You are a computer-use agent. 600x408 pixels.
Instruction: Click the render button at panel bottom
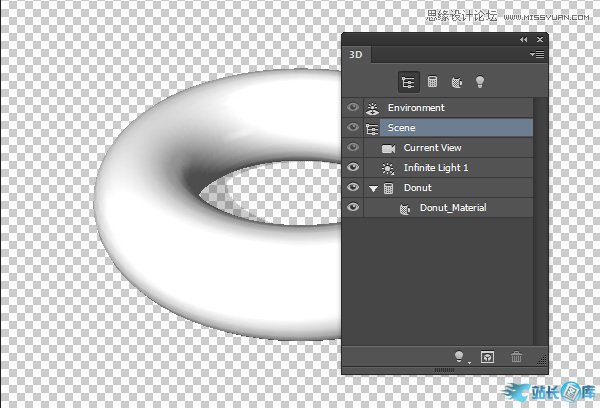pos(488,355)
